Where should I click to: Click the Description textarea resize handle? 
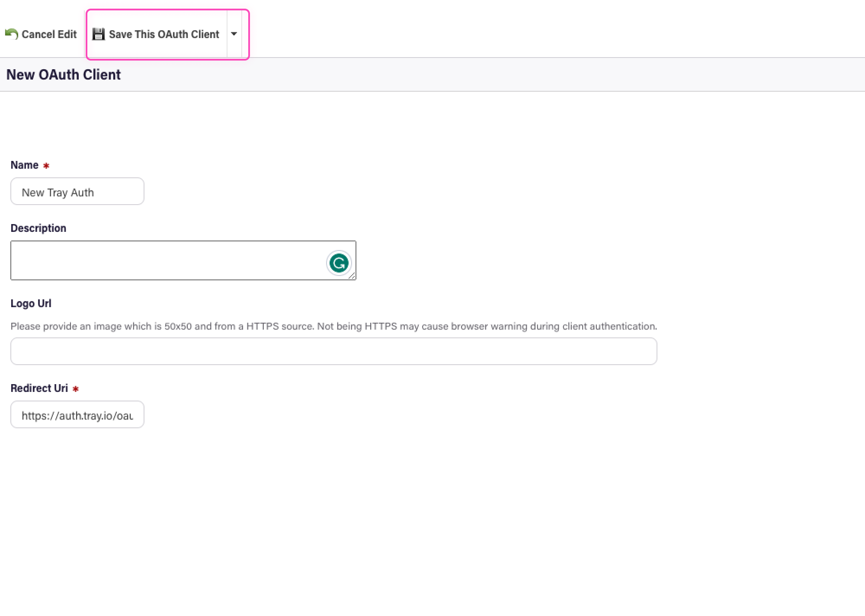(352, 276)
